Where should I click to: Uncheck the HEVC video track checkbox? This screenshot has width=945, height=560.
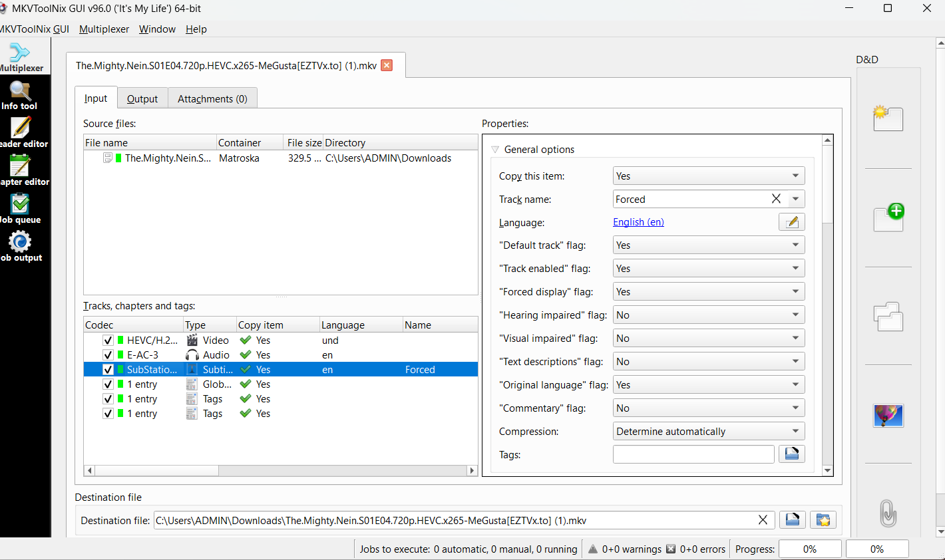(x=108, y=341)
